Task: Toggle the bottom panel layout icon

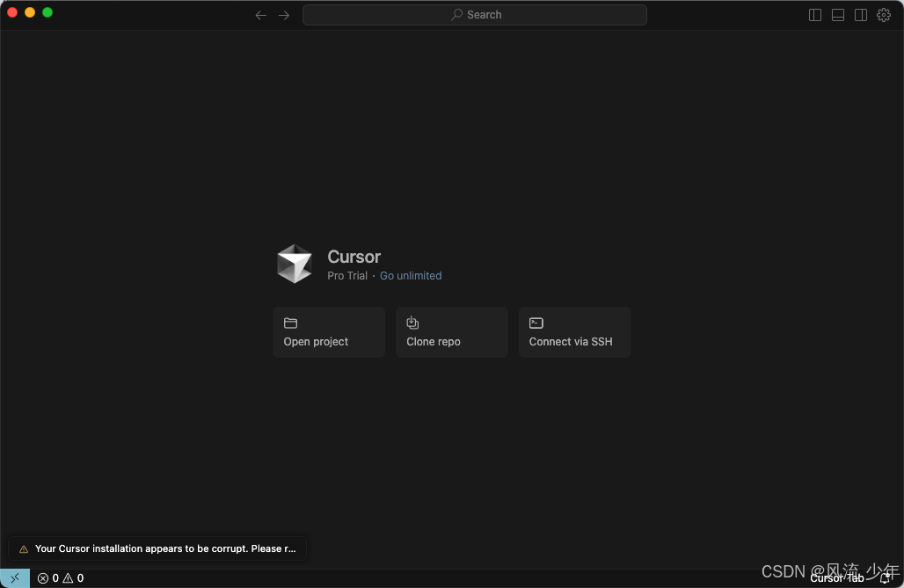Action: (x=838, y=15)
